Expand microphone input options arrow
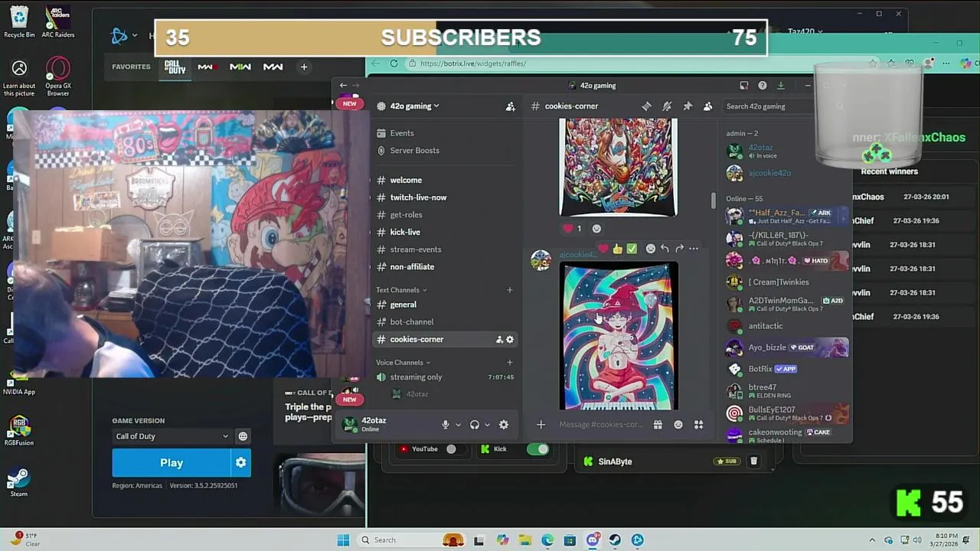 tap(459, 425)
